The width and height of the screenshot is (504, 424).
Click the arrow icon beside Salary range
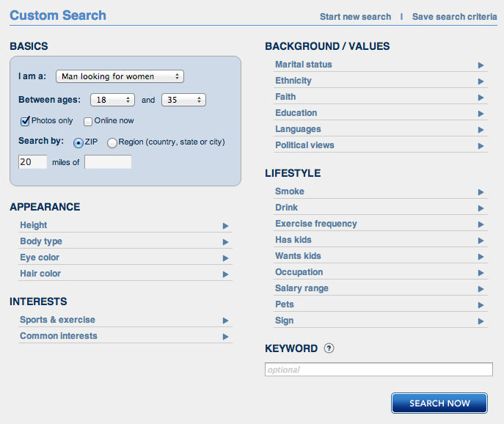[x=481, y=289]
